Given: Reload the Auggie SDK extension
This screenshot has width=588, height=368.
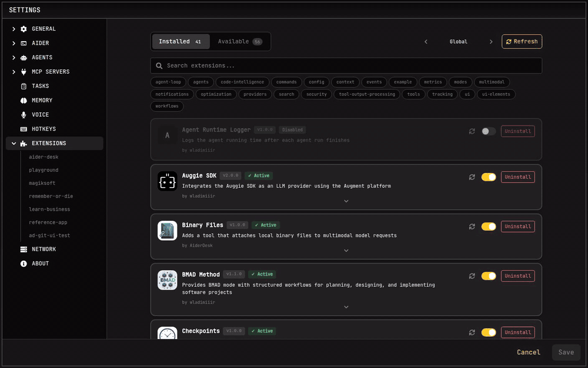Looking at the screenshot, I should tap(472, 177).
